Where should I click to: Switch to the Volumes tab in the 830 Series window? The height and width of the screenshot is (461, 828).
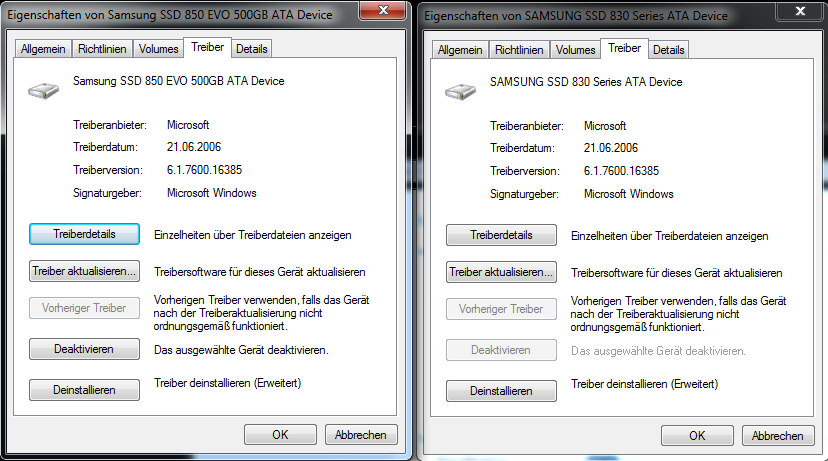tap(576, 50)
